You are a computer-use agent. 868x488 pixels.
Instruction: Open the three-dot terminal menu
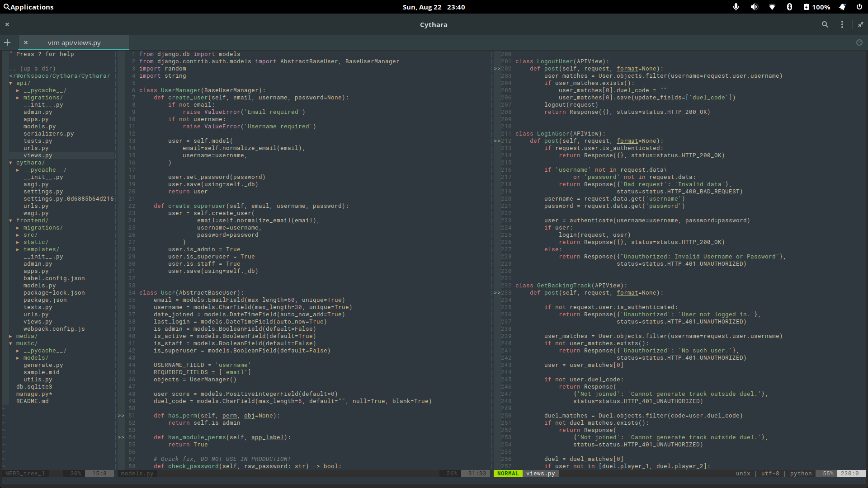(842, 25)
